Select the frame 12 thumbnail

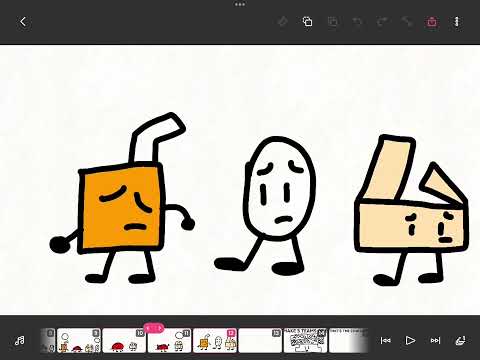(x=215, y=340)
